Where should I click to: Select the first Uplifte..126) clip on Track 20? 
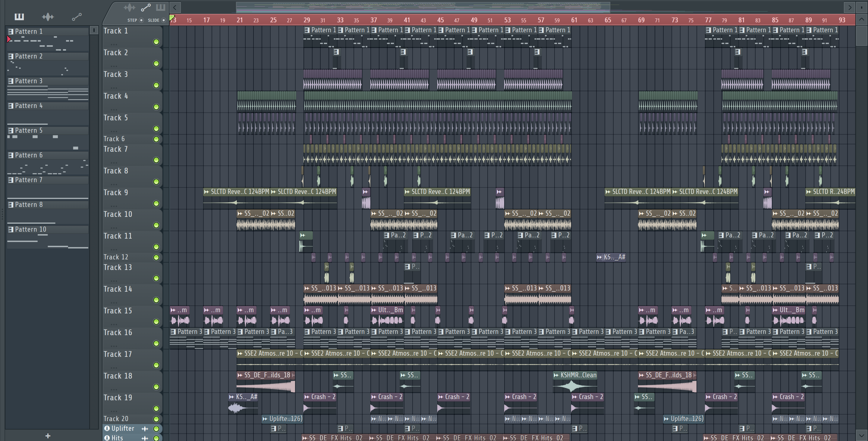click(x=282, y=419)
